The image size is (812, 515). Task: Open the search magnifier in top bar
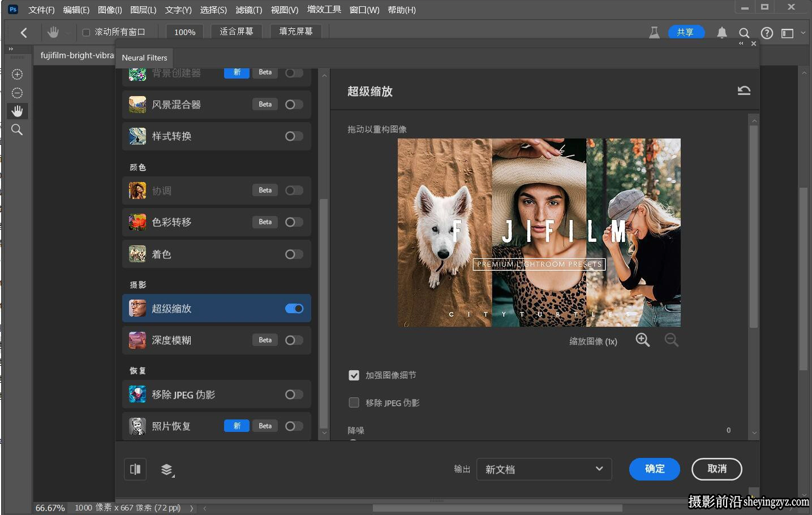744,33
